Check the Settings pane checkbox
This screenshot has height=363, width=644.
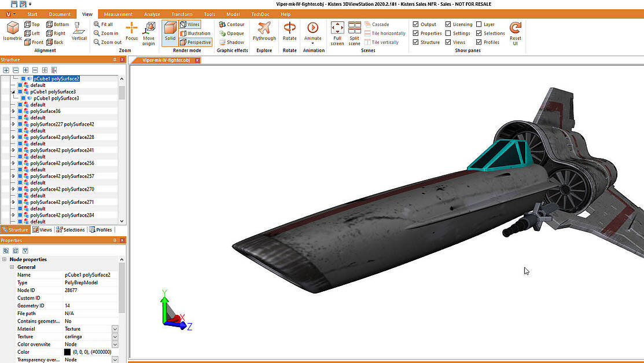click(x=448, y=34)
